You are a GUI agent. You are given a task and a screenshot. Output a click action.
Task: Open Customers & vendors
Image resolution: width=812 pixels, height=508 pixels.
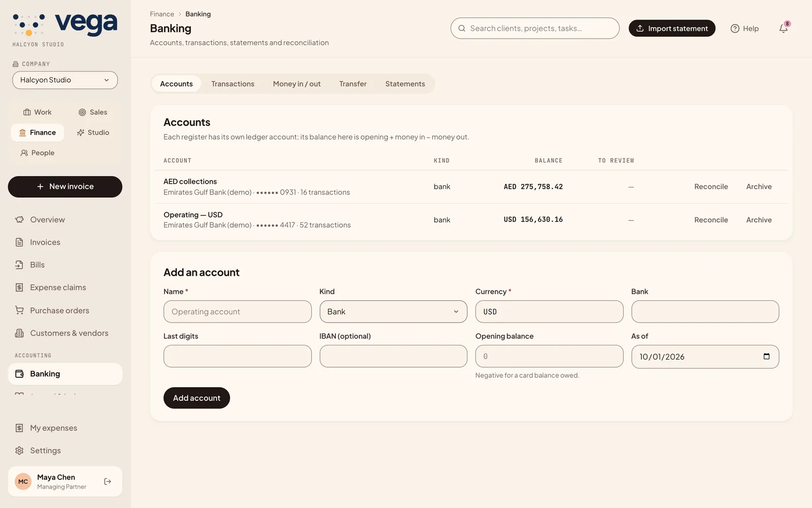[x=65, y=333]
